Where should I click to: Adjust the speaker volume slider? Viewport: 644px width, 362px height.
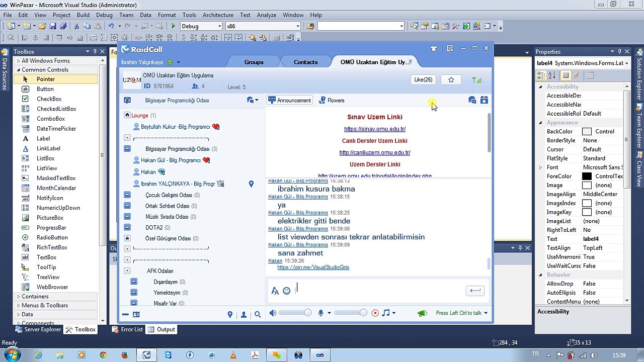point(295,313)
